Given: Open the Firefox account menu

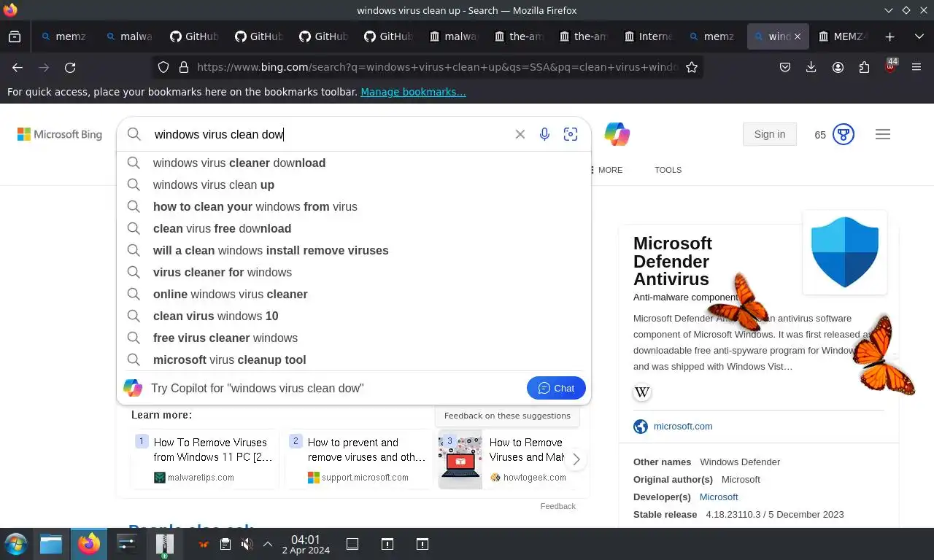Looking at the screenshot, I should [x=838, y=67].
